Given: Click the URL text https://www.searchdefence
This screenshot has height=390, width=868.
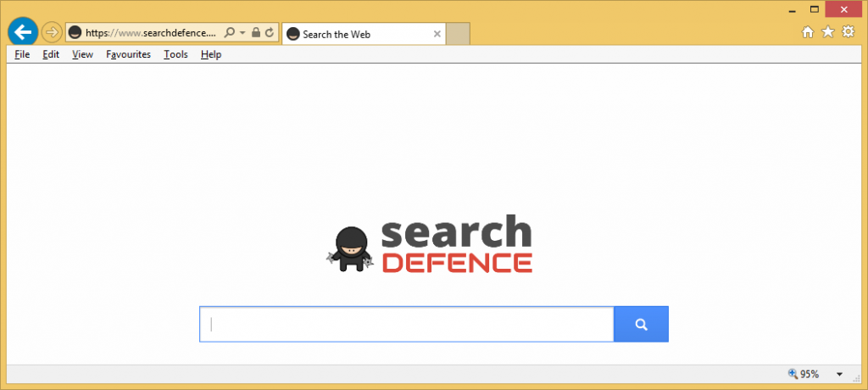Looking at the screenshot, I should [151, 33].
